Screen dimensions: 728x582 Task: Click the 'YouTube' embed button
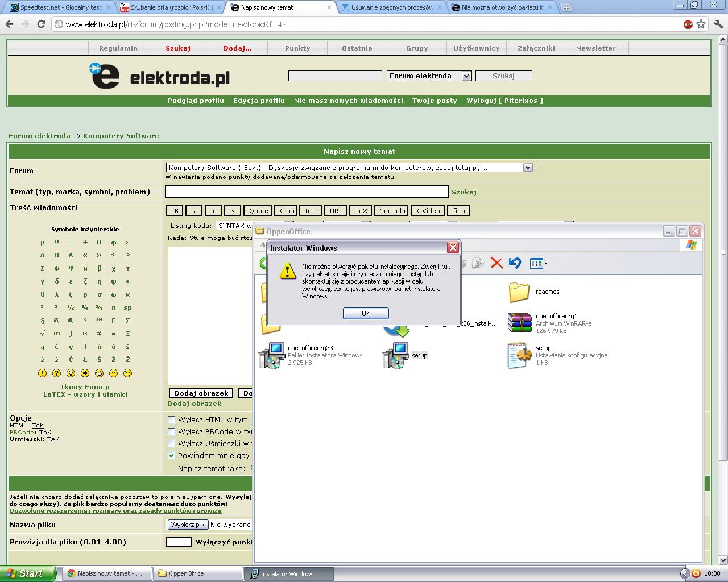[x=392, y=211]
